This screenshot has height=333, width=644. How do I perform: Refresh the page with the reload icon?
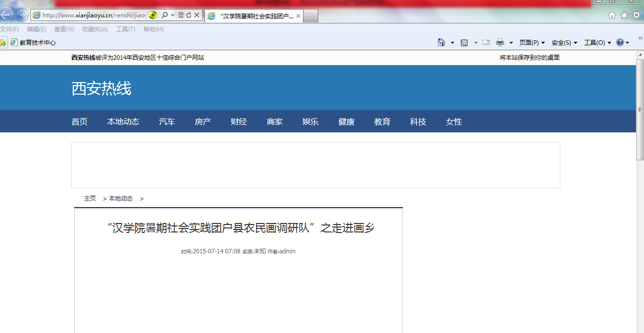(189, 15)
